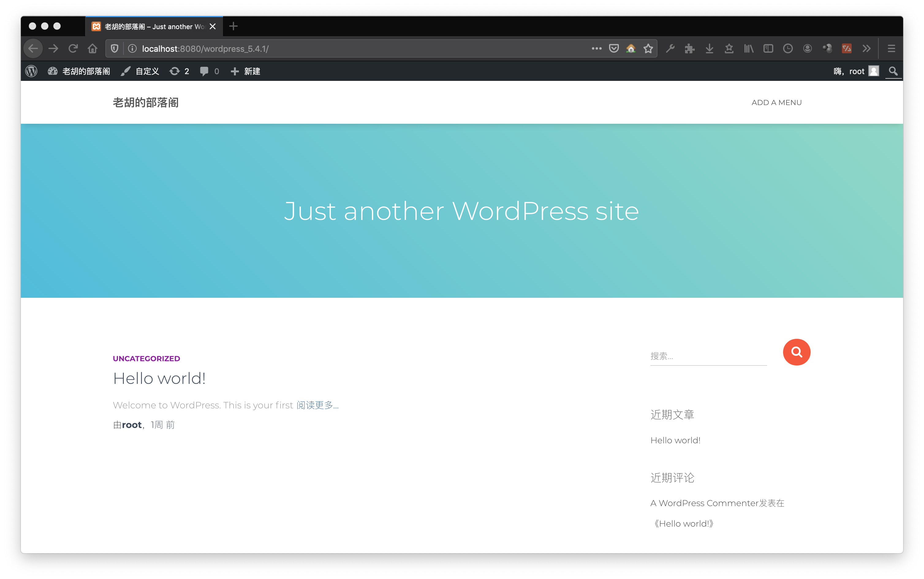The height and width of the screenshot is (579, 924).
Task: Open the Firefox home page
Action: 93,49
